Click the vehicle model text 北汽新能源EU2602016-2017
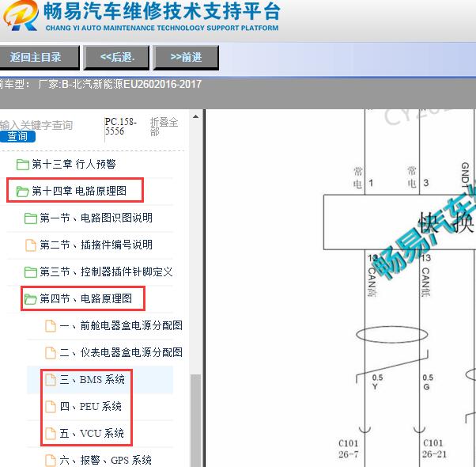 coord(138,84)
